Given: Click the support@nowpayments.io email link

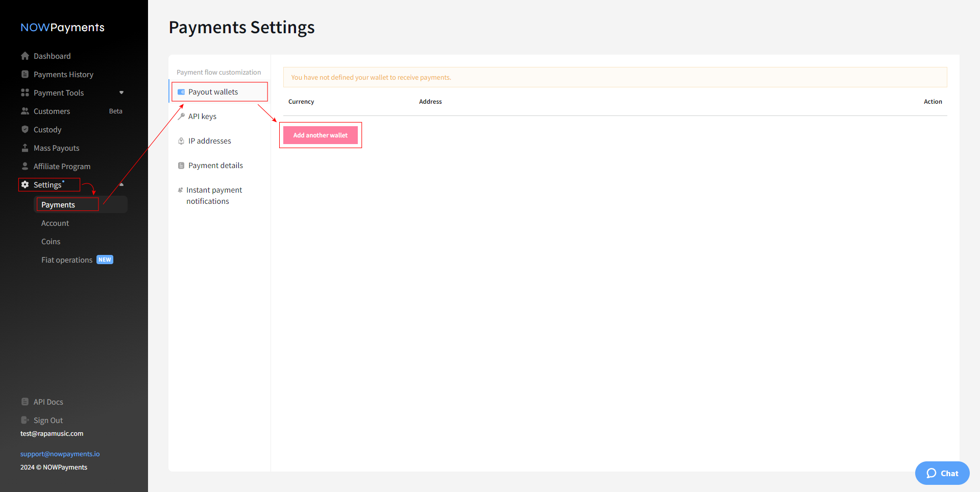Looking at the screenshot, I should (60, 454).
